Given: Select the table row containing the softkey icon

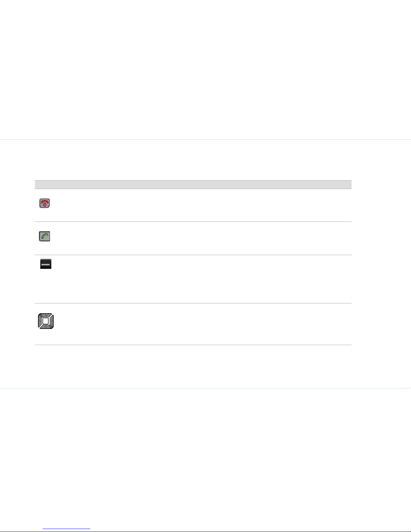Looking at the screenshot, I should pyautogui.click(x=193, y=279).
